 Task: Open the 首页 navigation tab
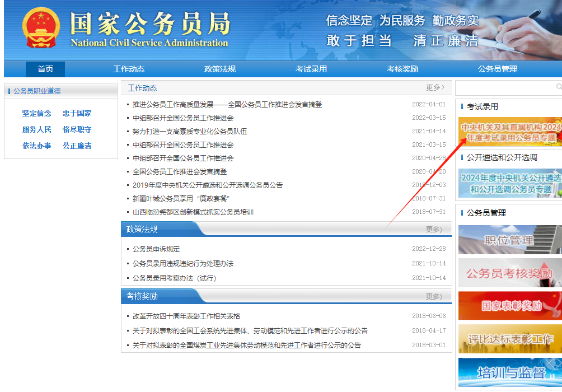tap(45, 69)
